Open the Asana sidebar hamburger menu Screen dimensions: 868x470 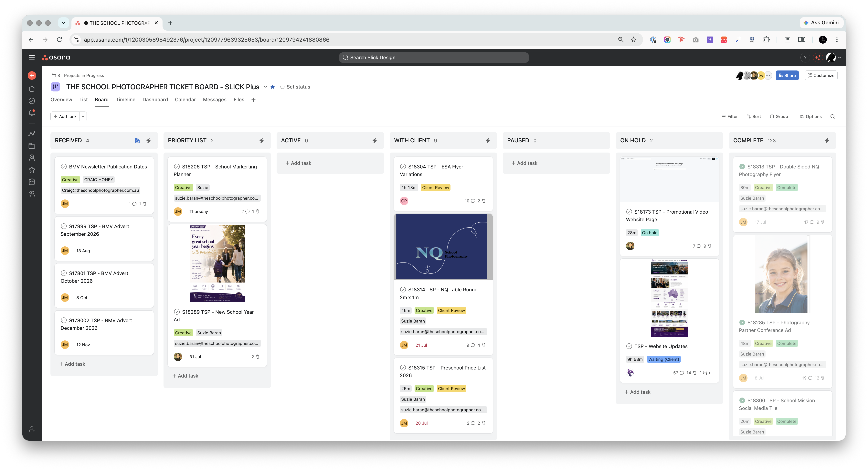[32, 58]
